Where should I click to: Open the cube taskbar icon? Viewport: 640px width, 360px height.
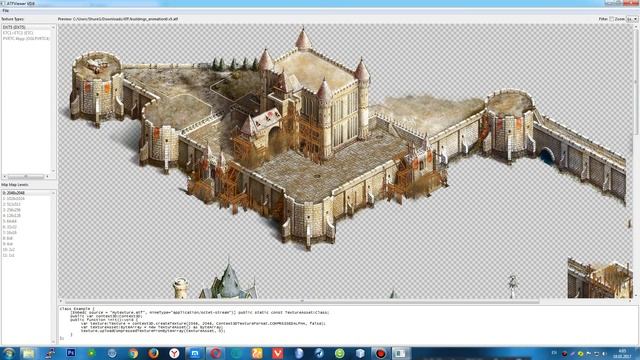point(360,353)
